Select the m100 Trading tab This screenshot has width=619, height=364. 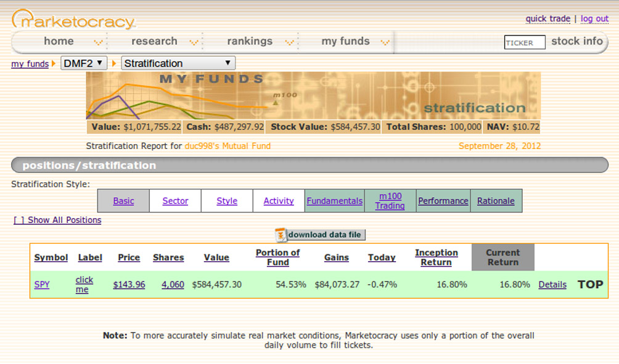point(390,201)
